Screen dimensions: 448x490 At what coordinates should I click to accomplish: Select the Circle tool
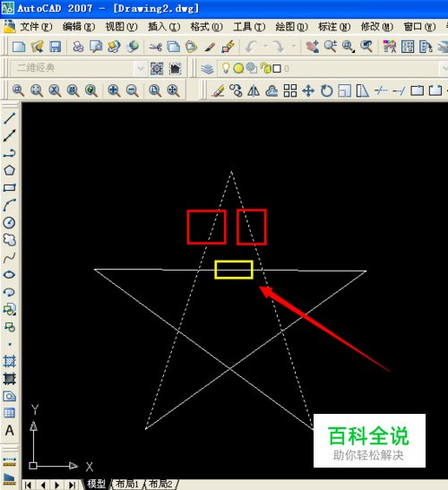pyautogui.click(x=9, y=222)
